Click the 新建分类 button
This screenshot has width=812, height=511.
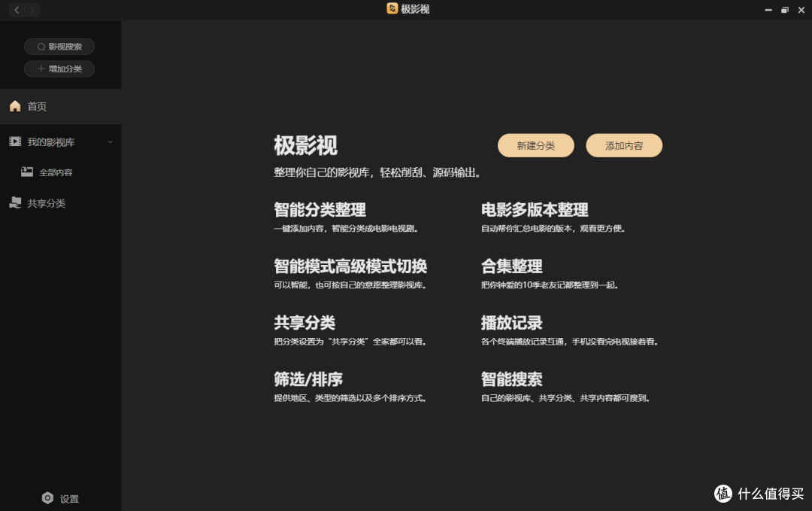point(536,146)
